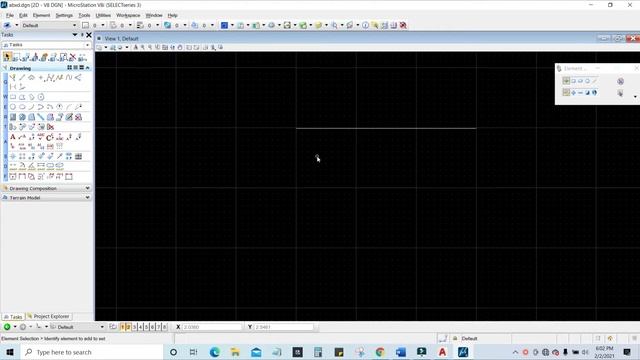Toggle view 1 button
Screen dimensions: 640x360
point(122,327)
